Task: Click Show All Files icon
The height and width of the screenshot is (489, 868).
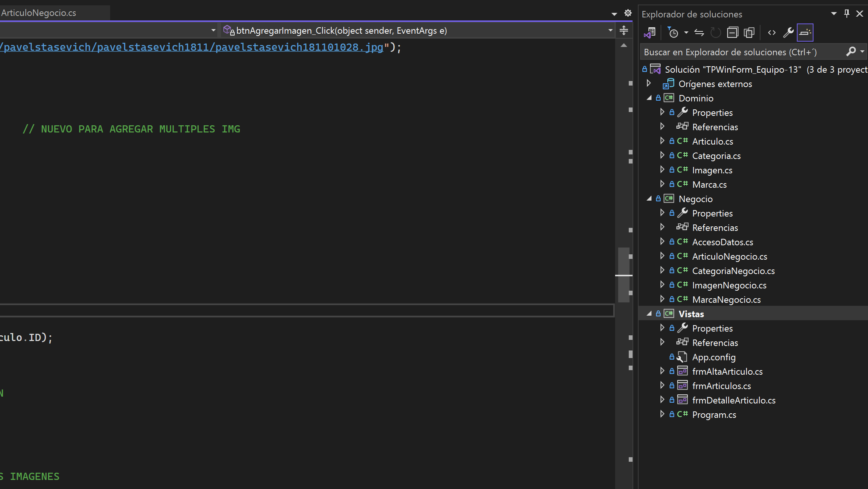Action: 749,33
